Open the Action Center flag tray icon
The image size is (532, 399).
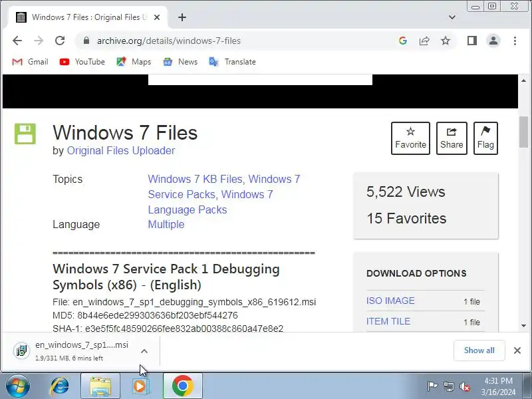click(432, 386)
